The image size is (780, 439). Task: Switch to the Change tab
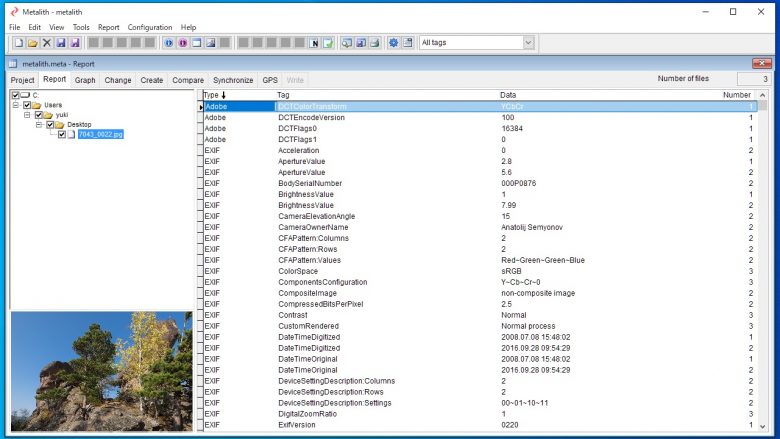point(118,80)
